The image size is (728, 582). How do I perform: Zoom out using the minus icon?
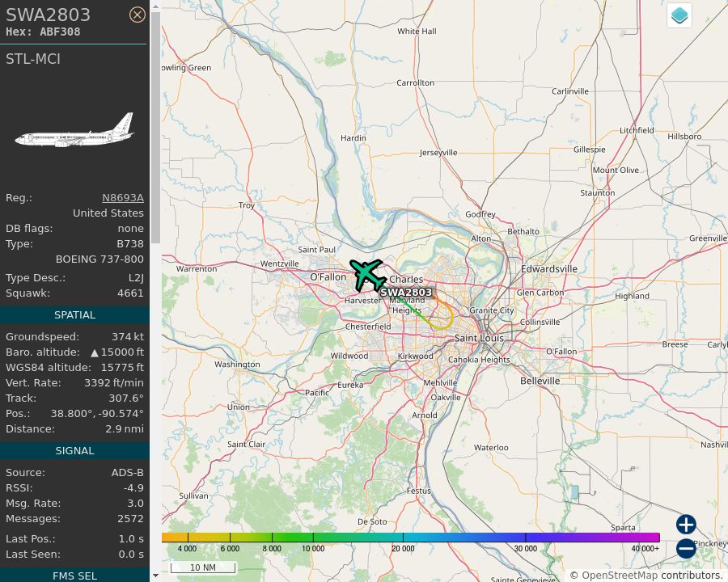[685, 549]
